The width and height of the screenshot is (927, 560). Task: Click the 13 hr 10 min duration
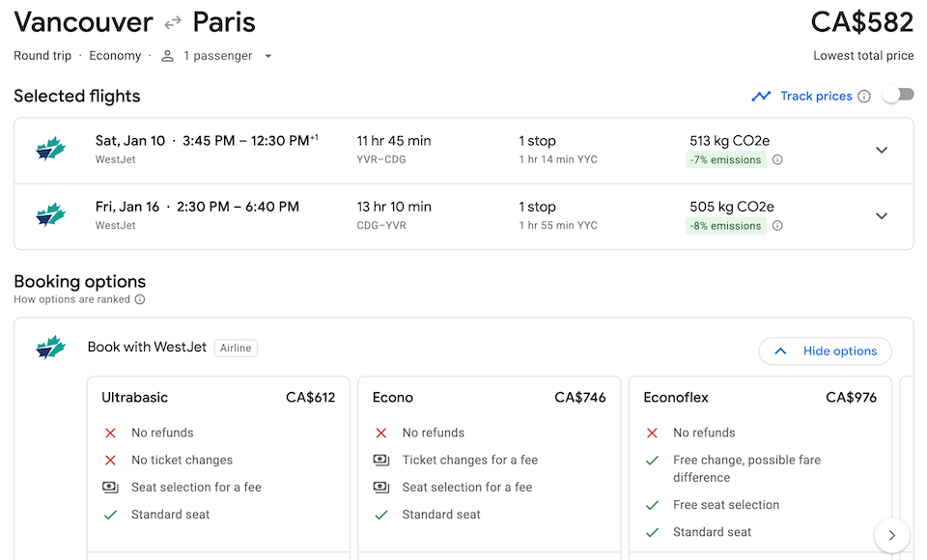pos(394,207)
